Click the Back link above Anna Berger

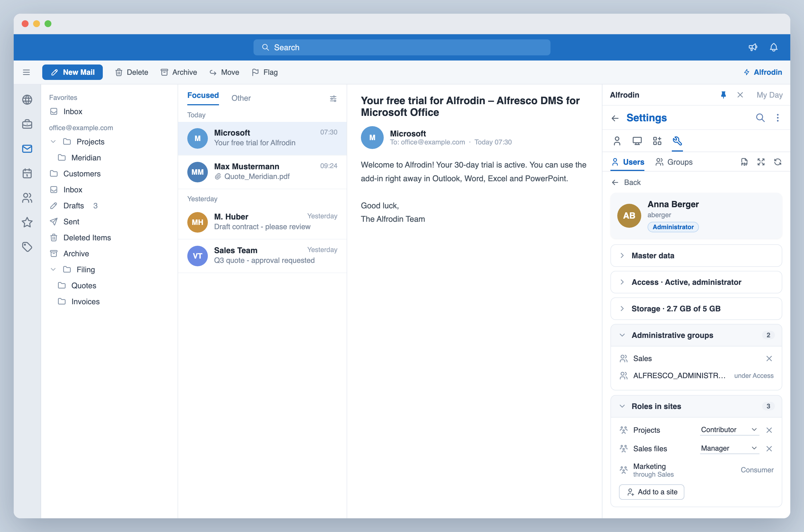pyautogui.click(x=626, y=183)
